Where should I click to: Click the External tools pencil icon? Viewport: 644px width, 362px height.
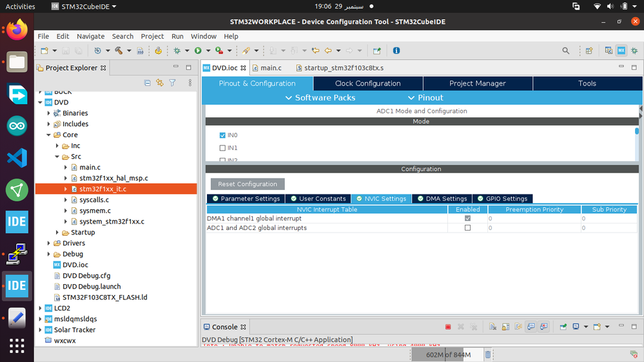[246, 50]
